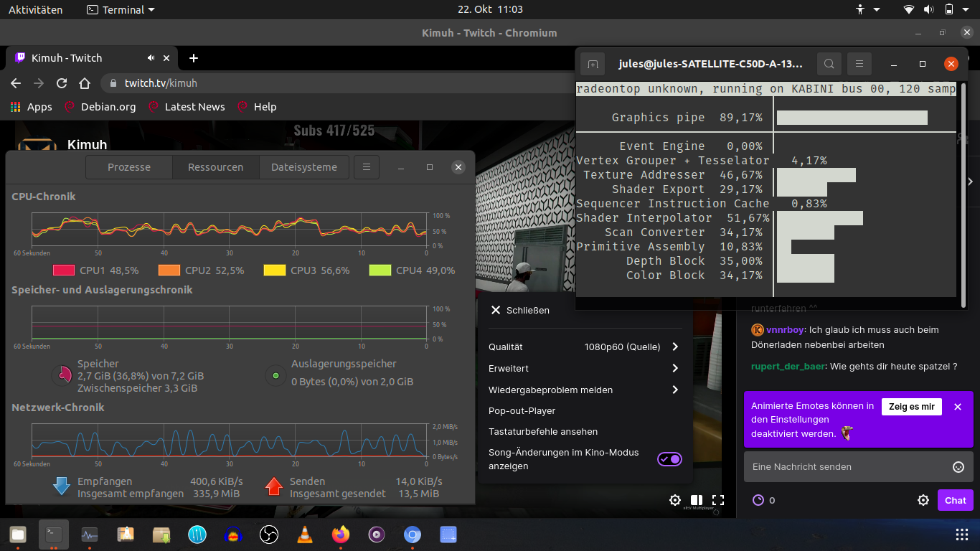Open chat settings gear icon
The width and height of the screenshot is (980, 551).
pos(923,500)
